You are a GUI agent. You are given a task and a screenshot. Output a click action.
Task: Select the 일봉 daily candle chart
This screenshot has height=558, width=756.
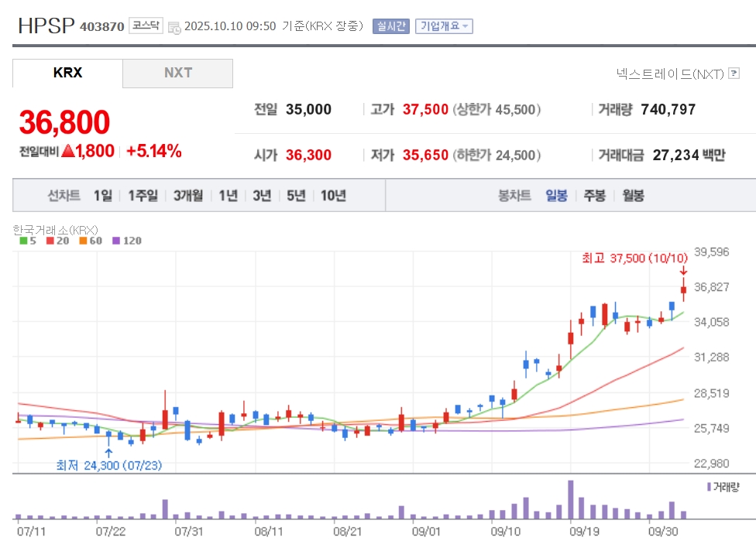coord(556,195)
